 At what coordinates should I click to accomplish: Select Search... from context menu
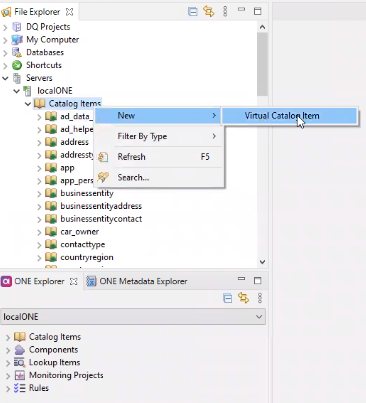[x=158, y=177]
